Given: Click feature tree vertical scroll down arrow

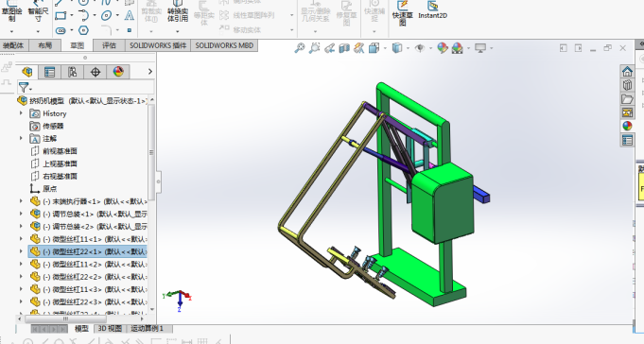Looking at the screenshot, I should (x=152, y=310).
